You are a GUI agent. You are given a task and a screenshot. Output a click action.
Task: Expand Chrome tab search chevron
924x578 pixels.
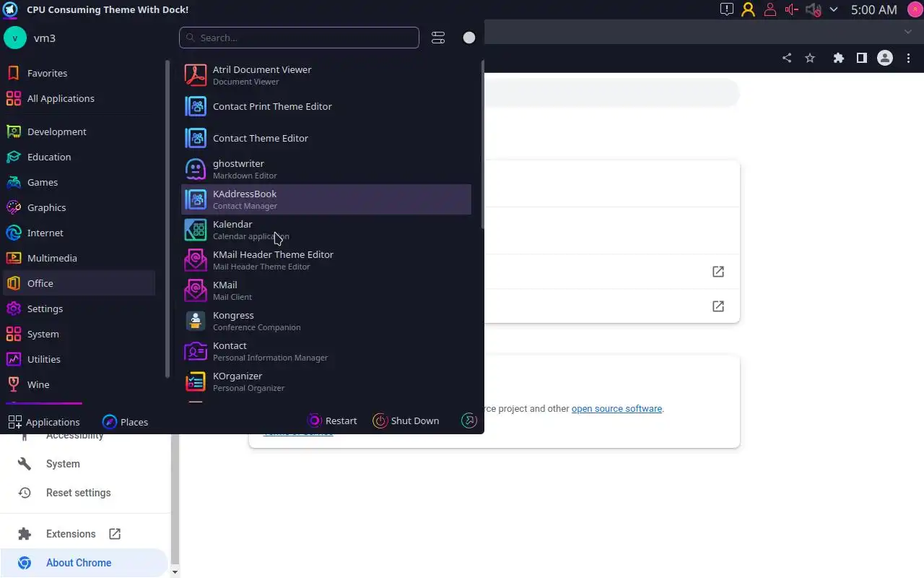point(908,32)
